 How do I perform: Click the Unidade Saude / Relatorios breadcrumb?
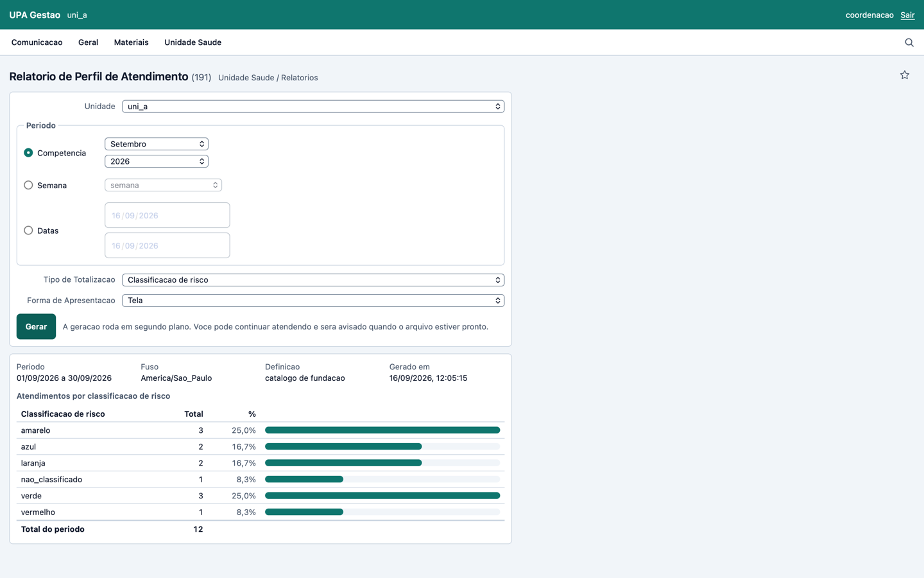(x=268, y=78)
